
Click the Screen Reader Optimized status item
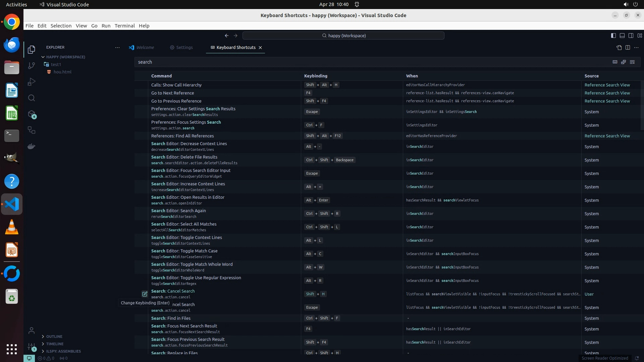pos(604,358)
